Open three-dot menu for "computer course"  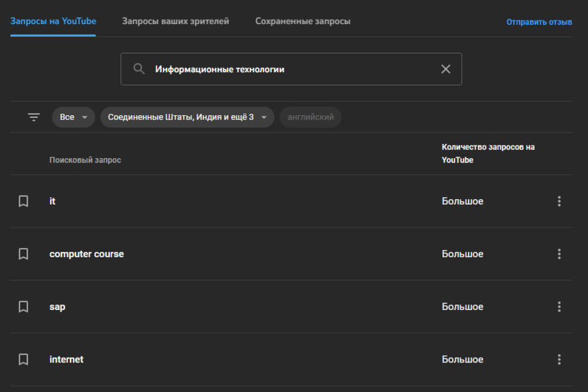(x=559, y=254)
